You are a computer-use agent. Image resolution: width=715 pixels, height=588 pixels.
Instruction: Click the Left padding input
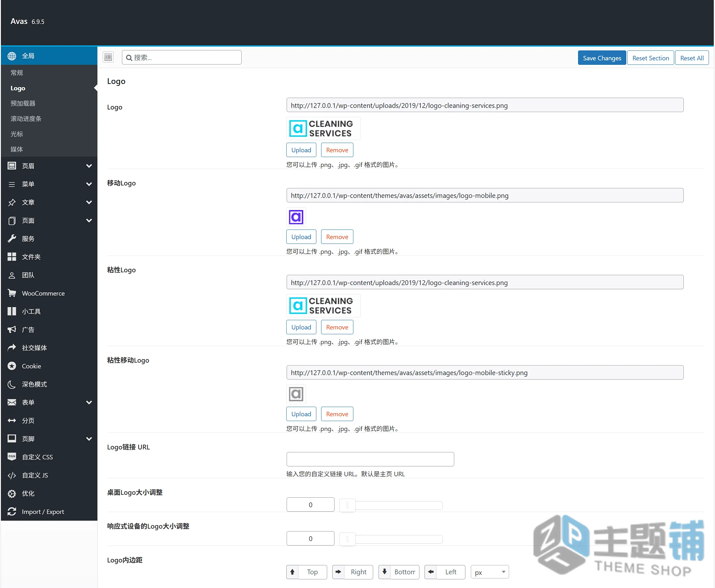click(x=450, y=572)
